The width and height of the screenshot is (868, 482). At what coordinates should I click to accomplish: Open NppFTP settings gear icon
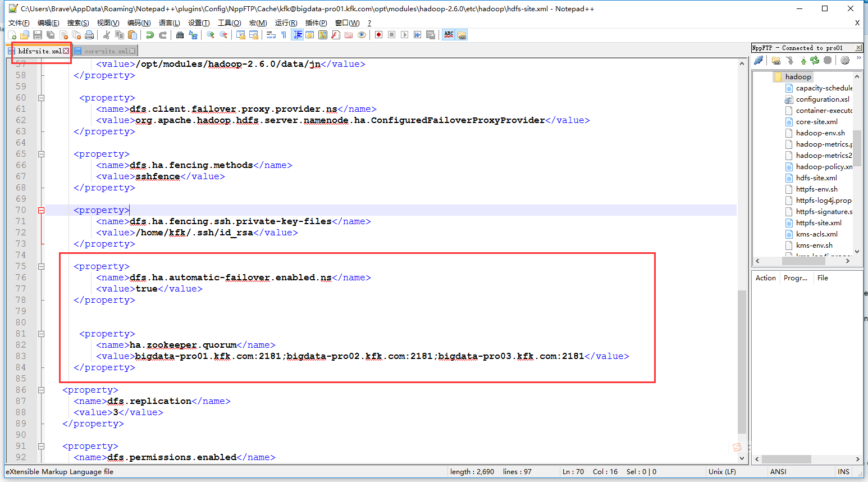(845, 60)
